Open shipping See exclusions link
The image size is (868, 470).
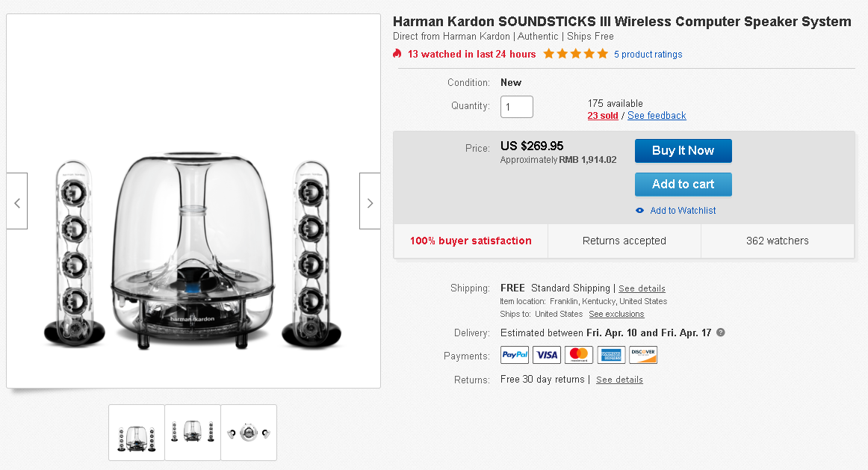coord(616,315)
